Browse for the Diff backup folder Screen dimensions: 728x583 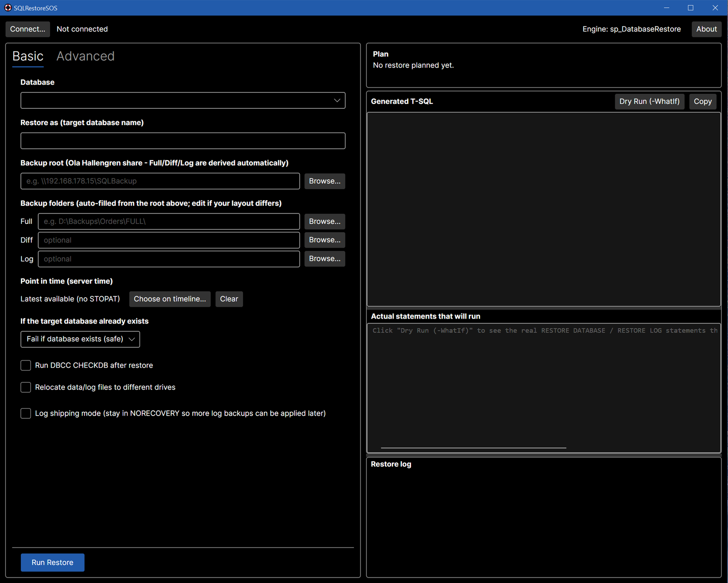click(325, 240)
